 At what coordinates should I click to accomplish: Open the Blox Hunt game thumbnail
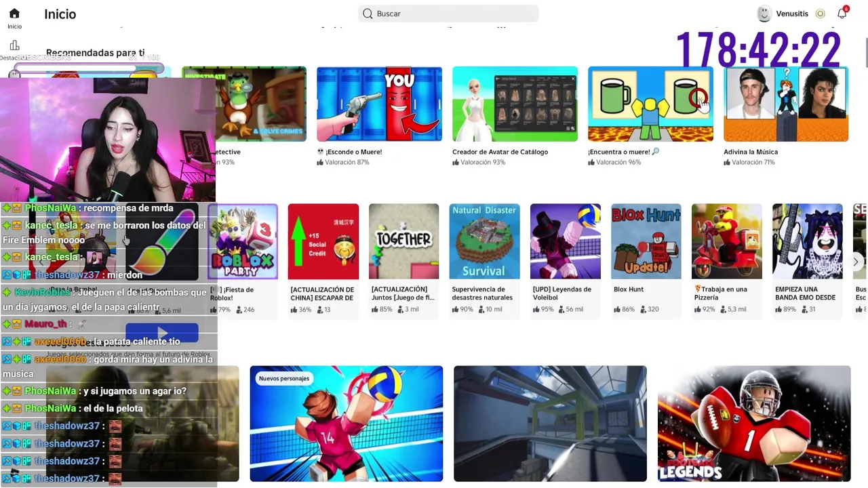(x=646, y=241)
